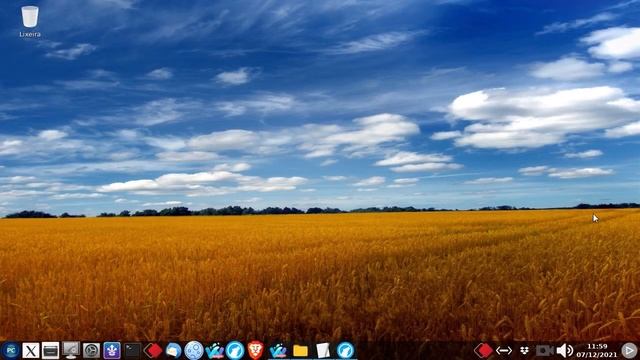640x360 pixels.
Task: Click the round arrow button at panel end
Action: [x=629, y=350]
